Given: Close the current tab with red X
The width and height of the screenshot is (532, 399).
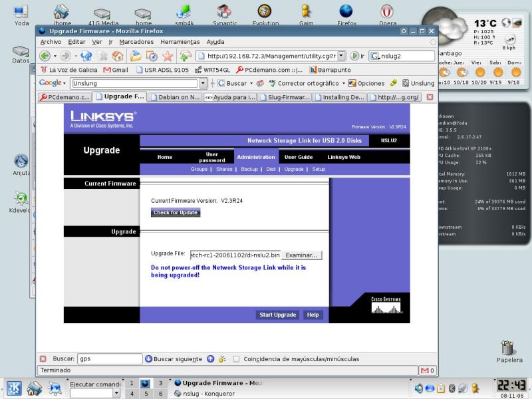Looking at the screenshot, I should coord(430,97).
